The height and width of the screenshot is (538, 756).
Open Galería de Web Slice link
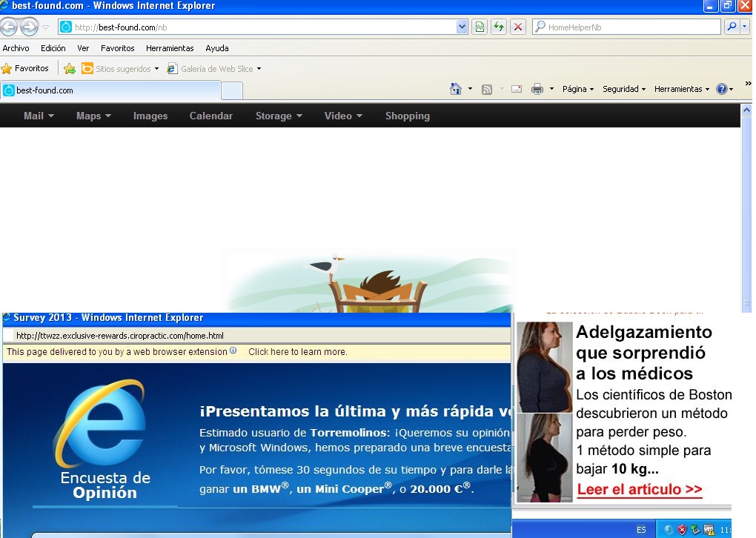pyautogui.click(x=210, y=68)
